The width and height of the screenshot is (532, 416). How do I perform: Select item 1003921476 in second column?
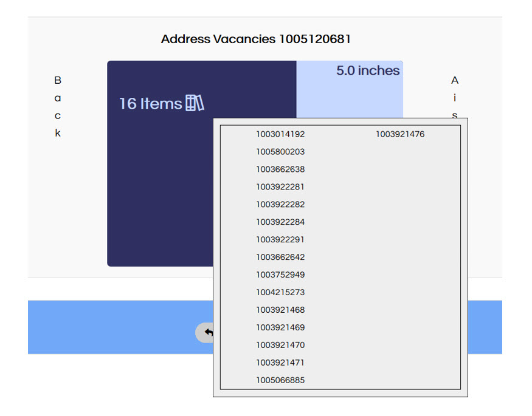coord(400,134)
